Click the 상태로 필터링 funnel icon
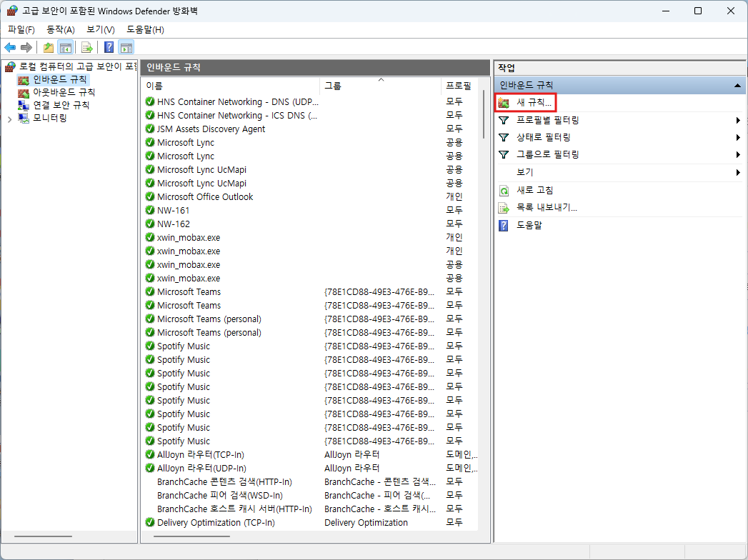 click(503, 137)
